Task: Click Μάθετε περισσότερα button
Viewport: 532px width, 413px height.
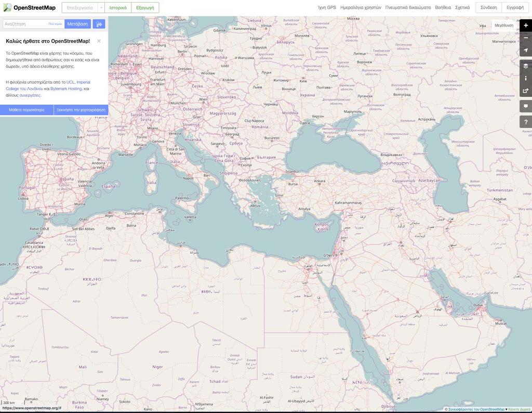Action: point(27,110)
